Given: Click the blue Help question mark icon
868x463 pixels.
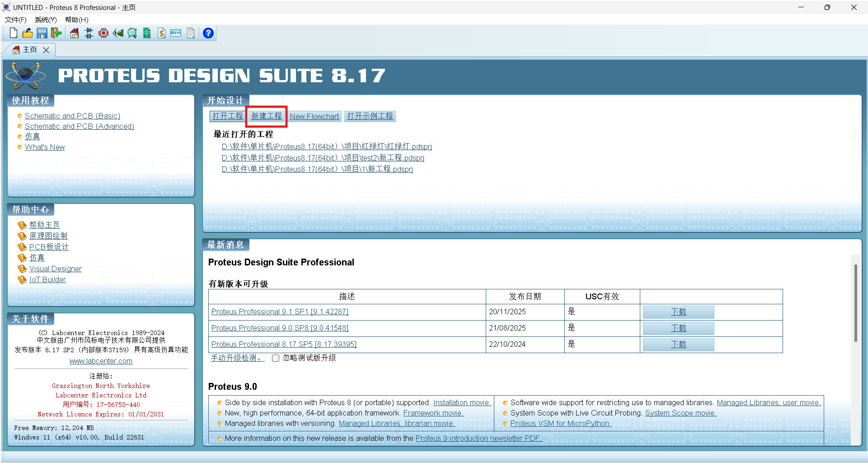Looking at the screenshot, I should tap(208, 33).
